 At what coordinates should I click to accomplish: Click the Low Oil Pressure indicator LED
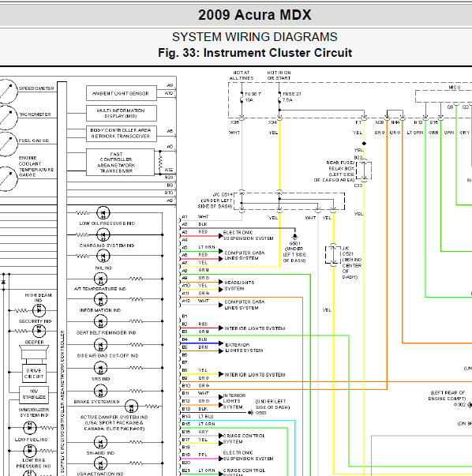[x=103, y=213]
